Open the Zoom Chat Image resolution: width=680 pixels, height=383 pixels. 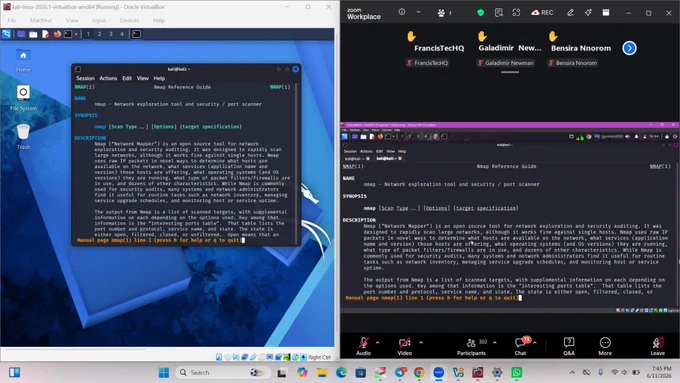tap(520, 346)
